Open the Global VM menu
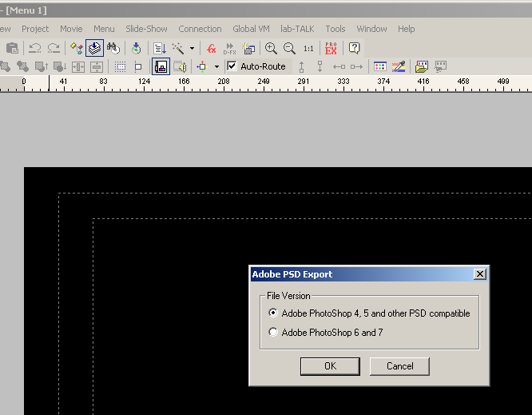This screenshot has width=532, height=415. 251,29
